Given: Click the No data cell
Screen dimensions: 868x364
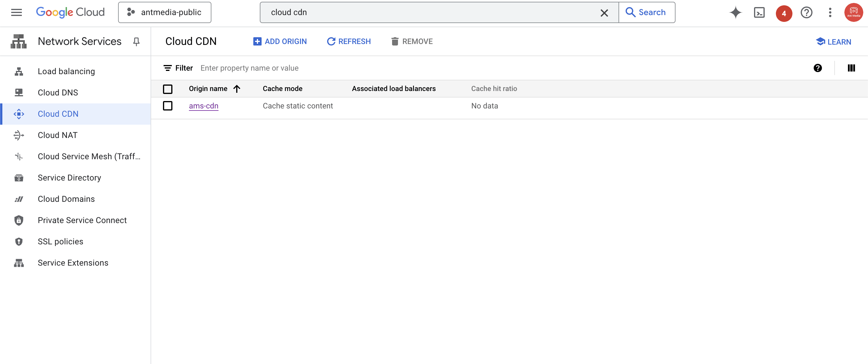Looking at the screenshot, I should pyautogui.click(x=484, y=106).
